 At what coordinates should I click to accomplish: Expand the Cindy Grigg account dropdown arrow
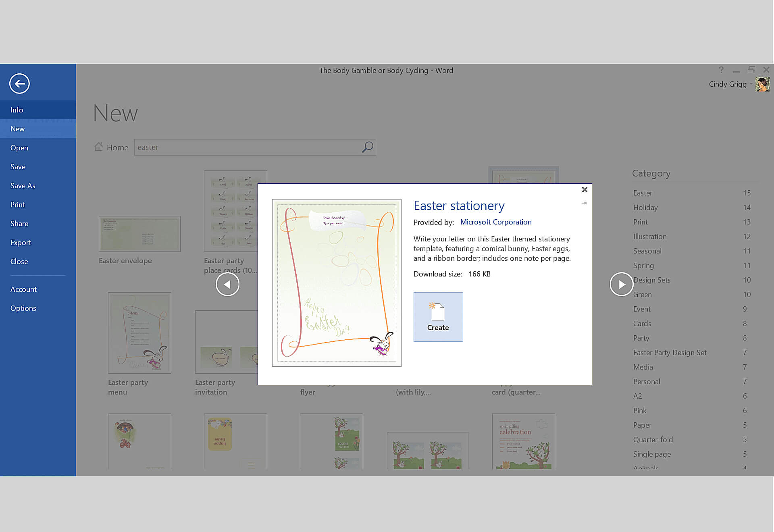tap(751, 84)
